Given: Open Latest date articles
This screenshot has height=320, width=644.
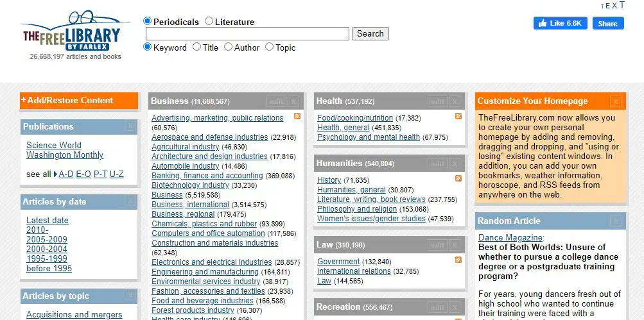Looking at the screenshot, I should [x=48, y=221].
